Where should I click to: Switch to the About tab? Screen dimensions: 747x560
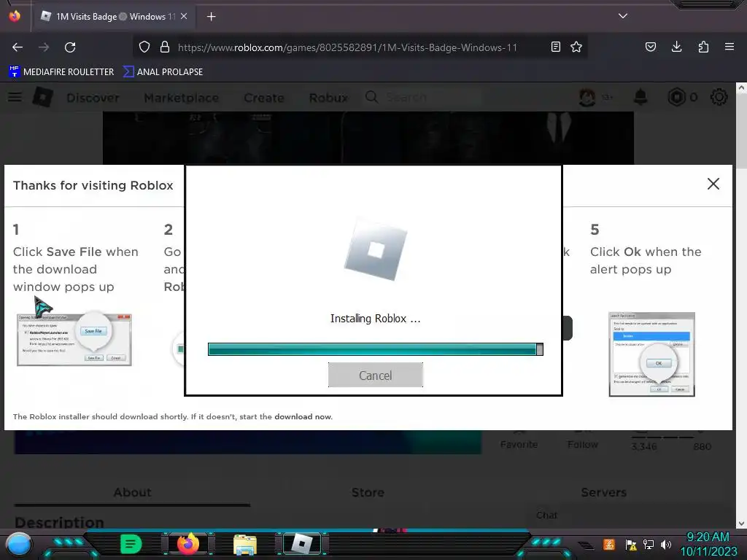(x=133, y=492)
